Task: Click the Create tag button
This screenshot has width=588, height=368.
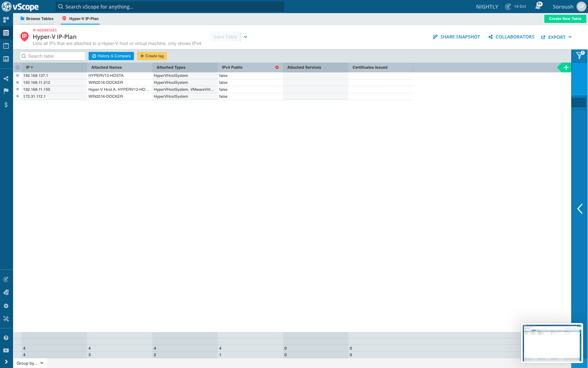Action: pos(152,56)
